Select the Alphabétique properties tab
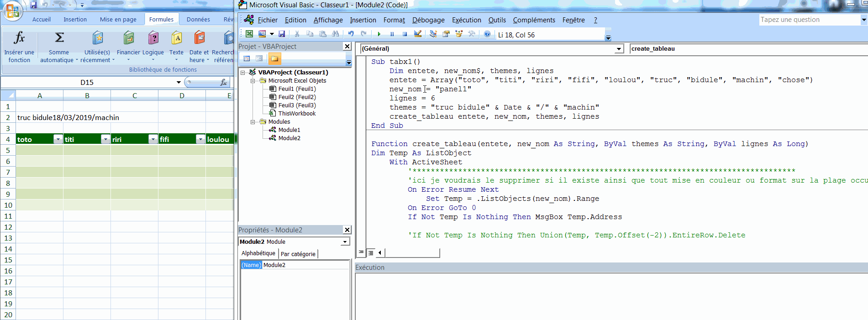Image resolution: width=868 pixels, height=320 pixels. 258,253
